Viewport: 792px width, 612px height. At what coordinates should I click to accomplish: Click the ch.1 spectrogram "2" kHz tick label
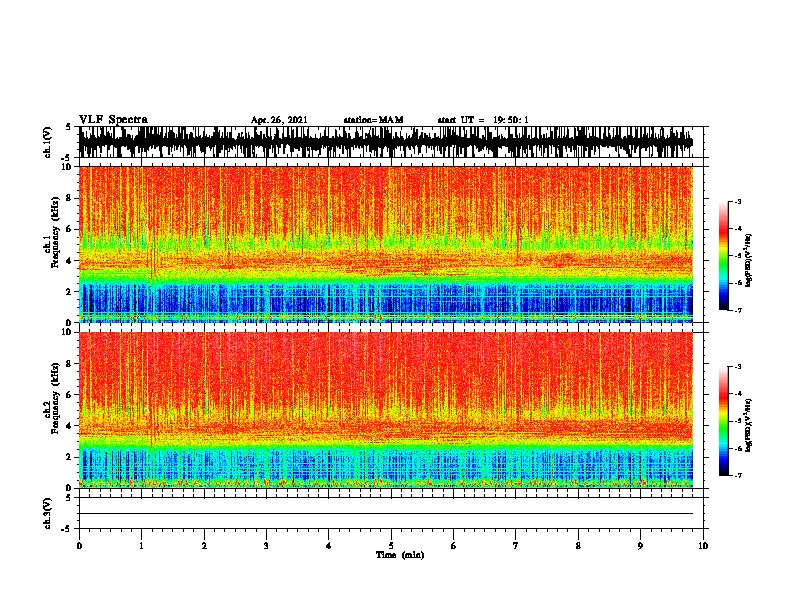(70, 291)
